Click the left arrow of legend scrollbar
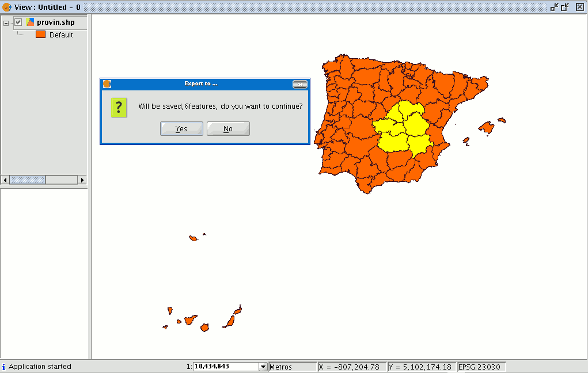 [5, 180]
